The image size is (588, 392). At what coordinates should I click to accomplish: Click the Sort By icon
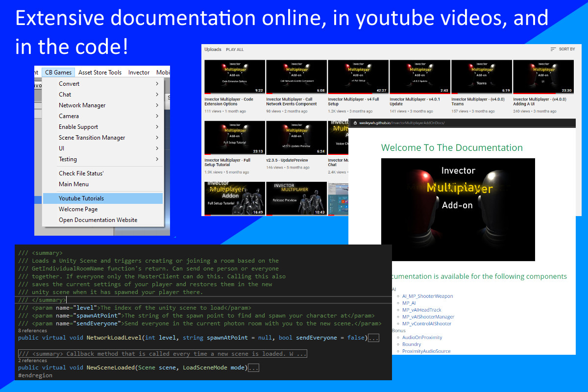point(553,49)
